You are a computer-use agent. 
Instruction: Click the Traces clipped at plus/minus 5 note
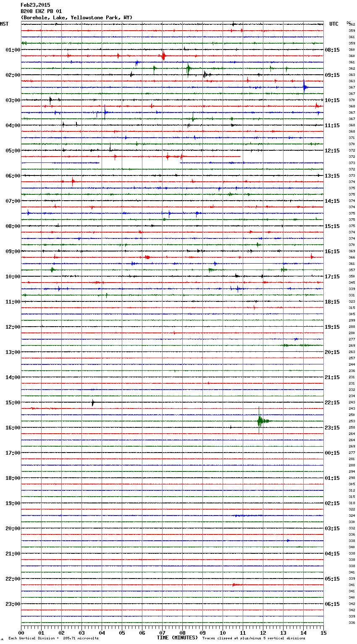[x=254, y=638]
